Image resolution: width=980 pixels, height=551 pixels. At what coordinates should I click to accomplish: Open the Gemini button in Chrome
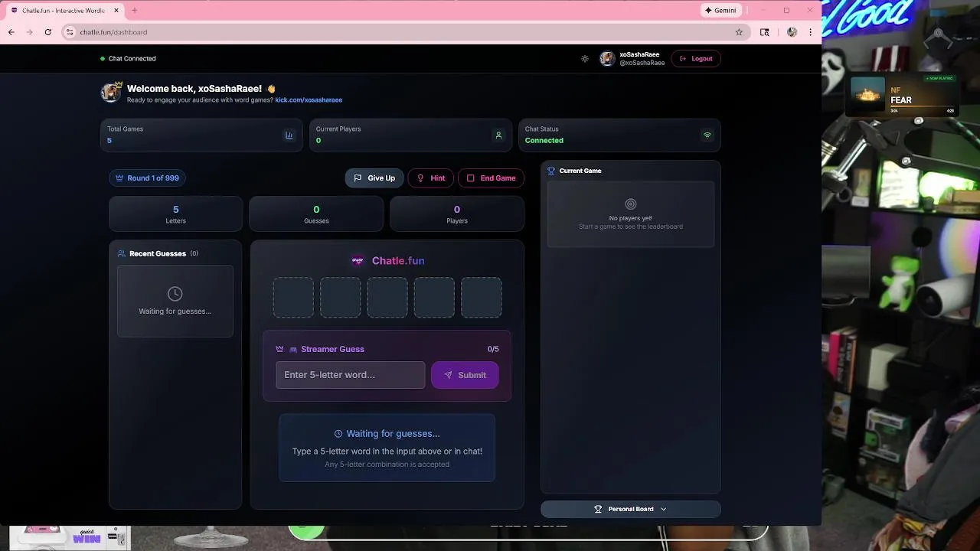coord(720,11)
